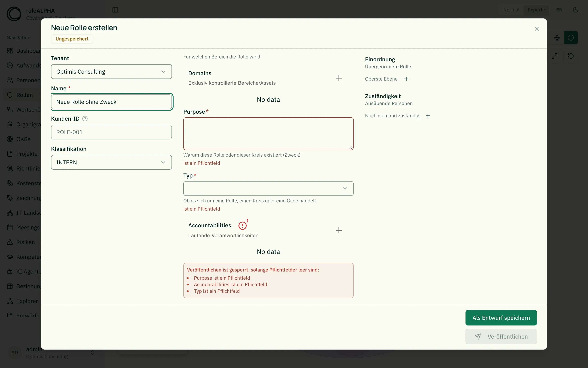Toggle the sidebar panel icon in header

point(115,10)
